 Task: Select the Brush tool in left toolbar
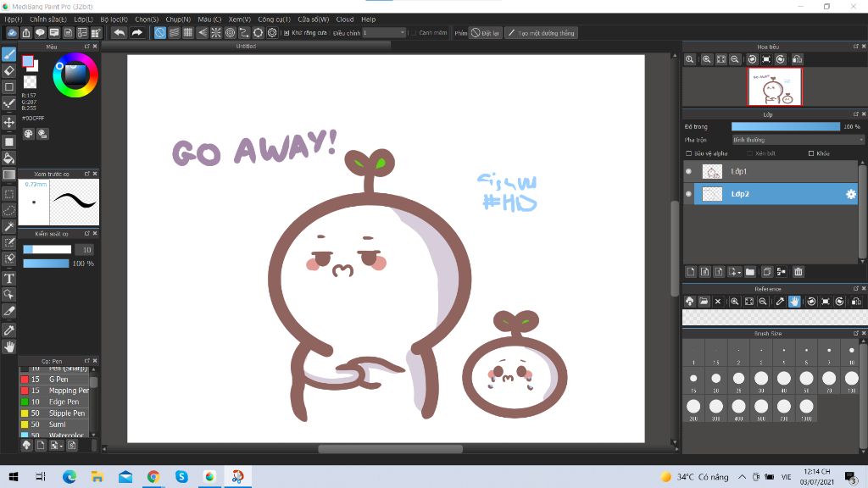8,54
